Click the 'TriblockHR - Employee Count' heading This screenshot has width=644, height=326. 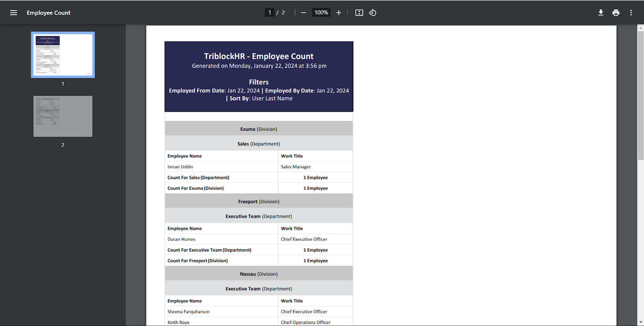(259, 56)
